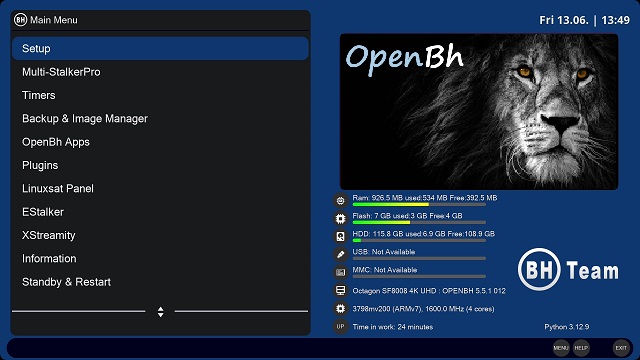This screenshot has width=640, height=360.
Task: Click the MMC card icon
Action: click(340, 272)
